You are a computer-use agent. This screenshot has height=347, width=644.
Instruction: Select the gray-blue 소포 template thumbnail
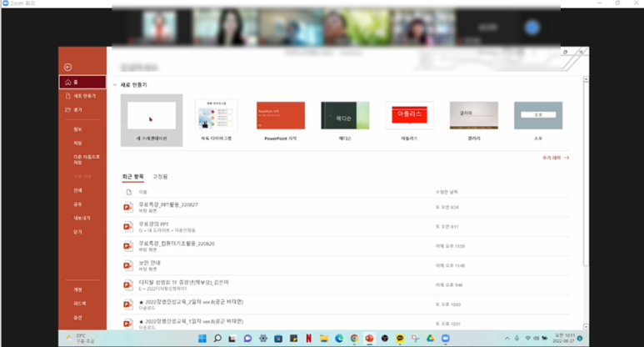coord(538,116)
